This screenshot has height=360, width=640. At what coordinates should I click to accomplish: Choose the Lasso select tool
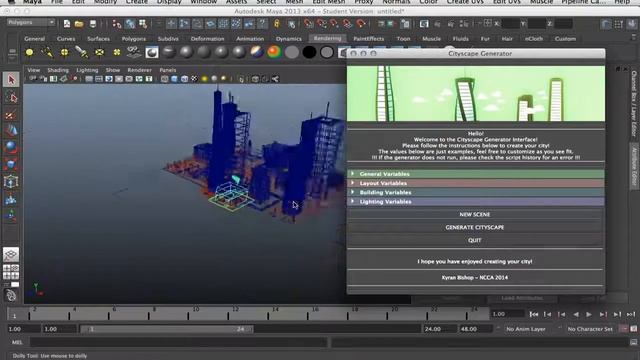coord(11,97)
